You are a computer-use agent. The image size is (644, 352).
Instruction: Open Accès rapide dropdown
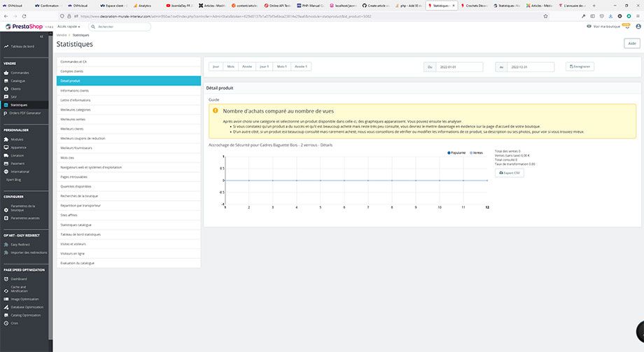[x=69, y=27]
